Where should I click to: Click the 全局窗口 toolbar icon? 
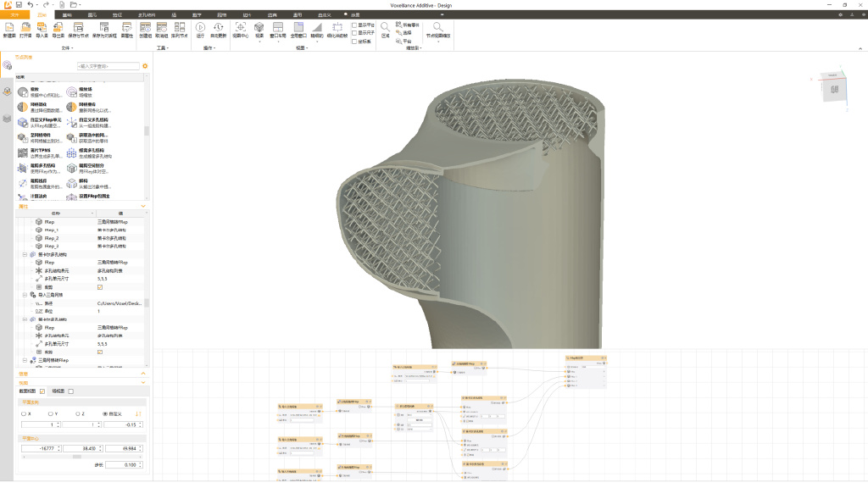(x=298, y=28)
